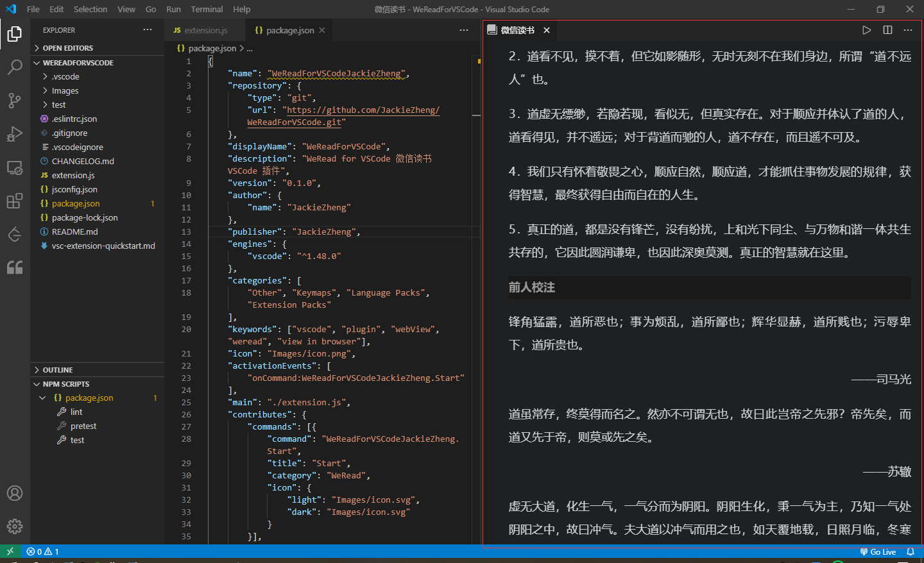Open the View menu
Screen dimensions: 924x563
(126, 9)
